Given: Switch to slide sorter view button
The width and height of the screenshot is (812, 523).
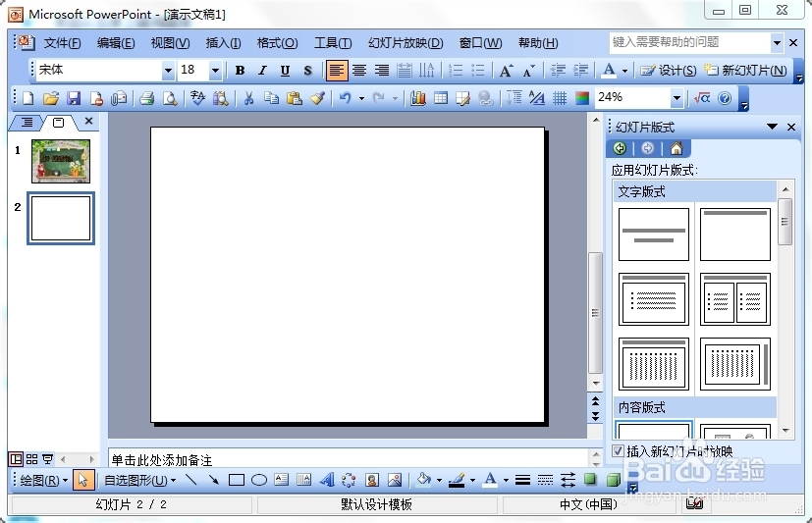Looking at the screenshot, I should [31, 459].
